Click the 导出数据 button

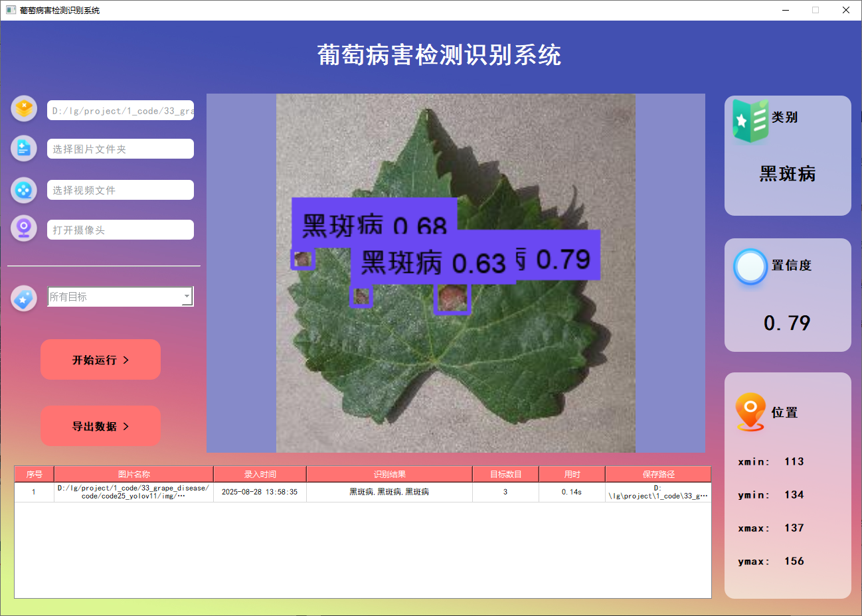pos(100,426)
